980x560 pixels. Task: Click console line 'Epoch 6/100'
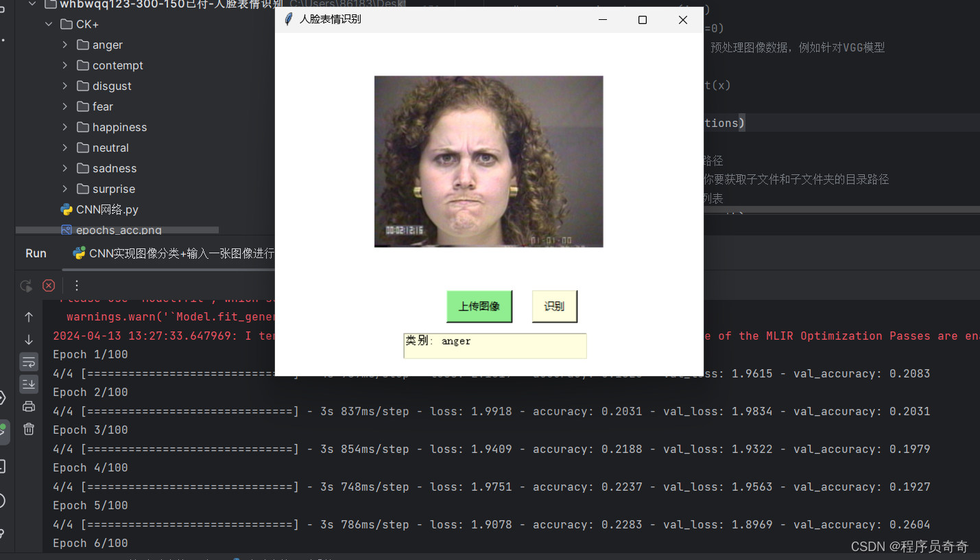click(91, 544)
